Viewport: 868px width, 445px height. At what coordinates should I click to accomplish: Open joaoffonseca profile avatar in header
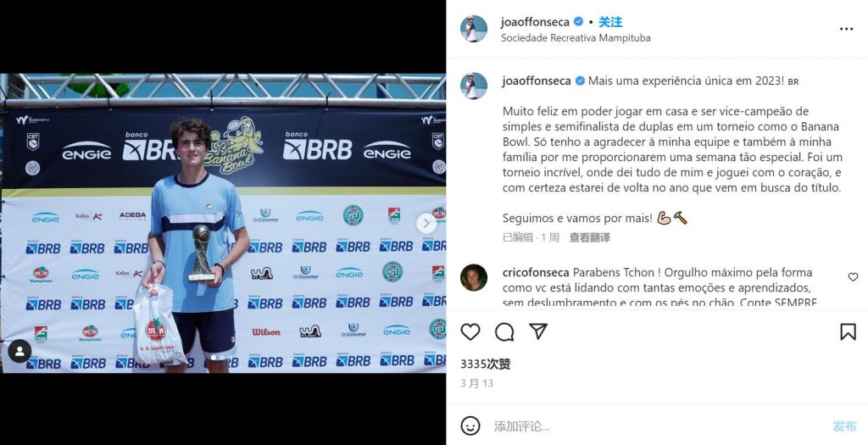[x=474, y=29]
